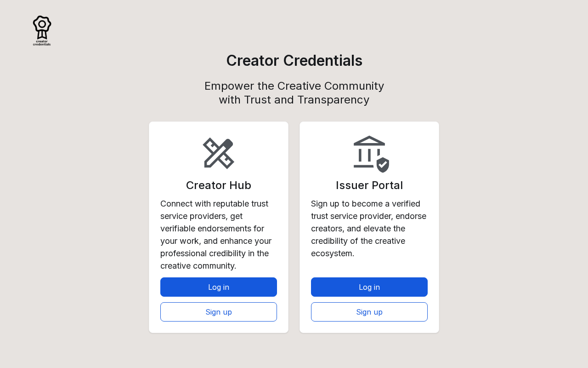Image resolution: width=588 pixels, height=368 pixels.
Task: Click 'Sign up to become a verified' text
Action: pos(366,204)
